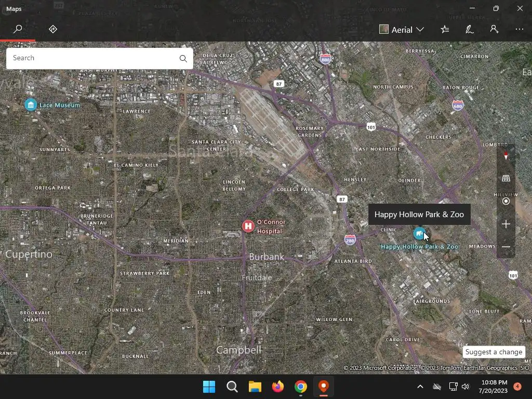Open the clock showing 10:08 PM
Image resolution: width=532 pixels, height=399 pixels.
(x=494, y=387)
